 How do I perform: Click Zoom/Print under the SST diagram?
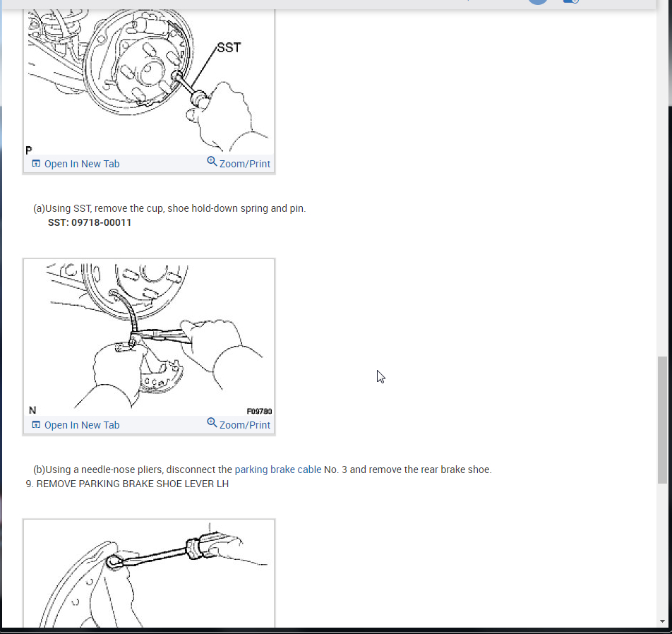239,163
